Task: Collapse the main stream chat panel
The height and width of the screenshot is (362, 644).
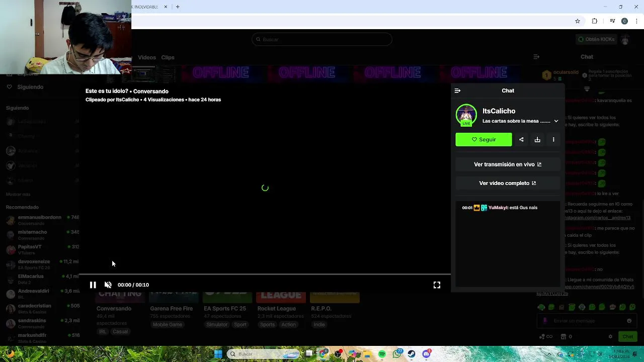Action: point(536,57)
